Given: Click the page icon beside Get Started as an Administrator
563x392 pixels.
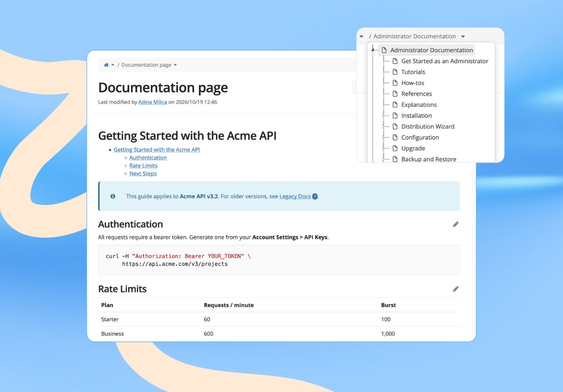Looking at the screenshot, I should [395, 61].
